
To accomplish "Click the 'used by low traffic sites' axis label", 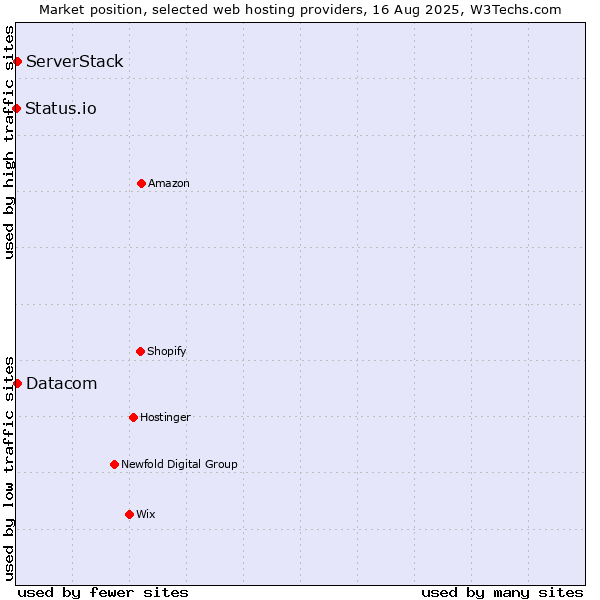I will point(9,469).
